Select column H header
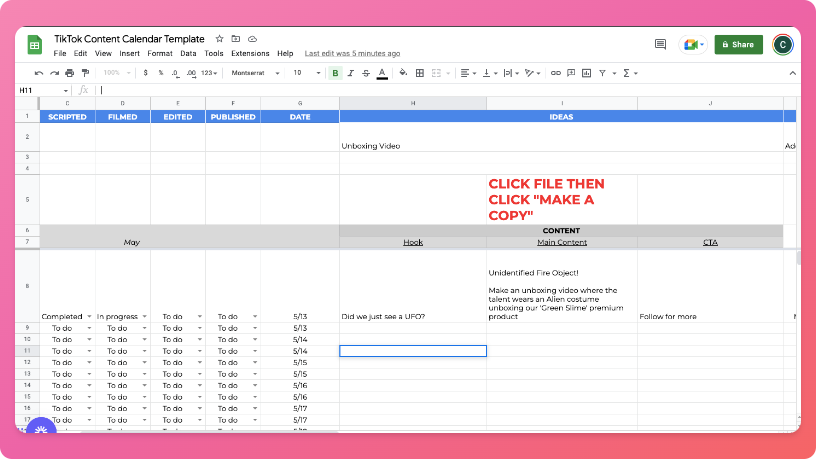 point(413,103)
